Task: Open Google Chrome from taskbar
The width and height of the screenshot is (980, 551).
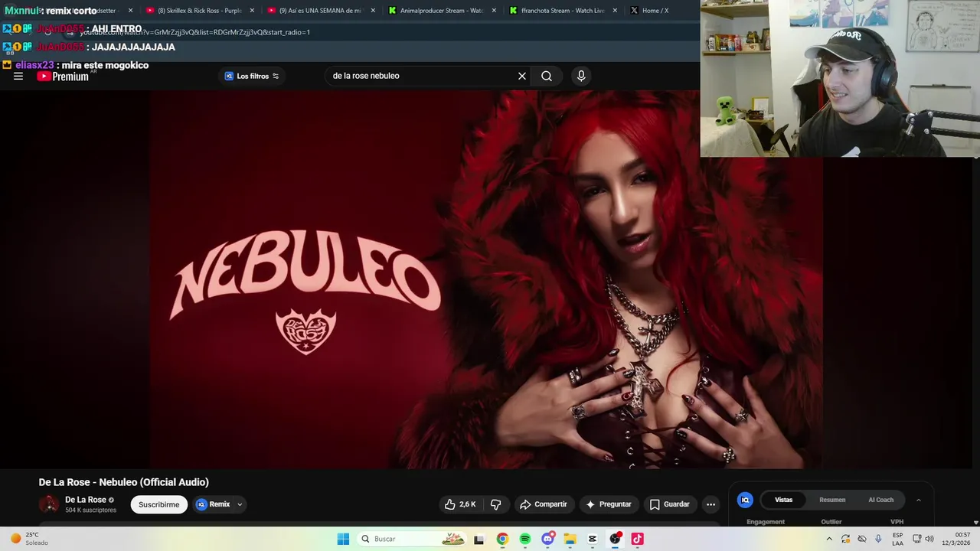Action: pyautogui.click(x=502, y=539)
